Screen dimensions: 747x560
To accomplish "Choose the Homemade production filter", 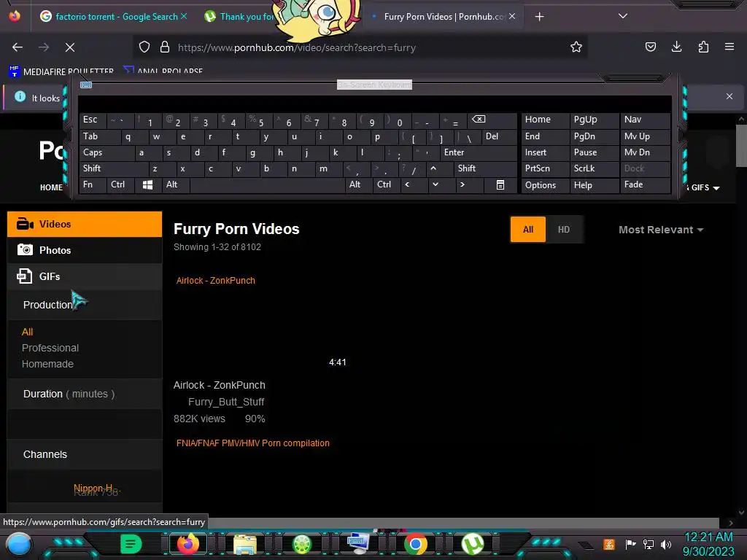I will (x=47, y=364).
